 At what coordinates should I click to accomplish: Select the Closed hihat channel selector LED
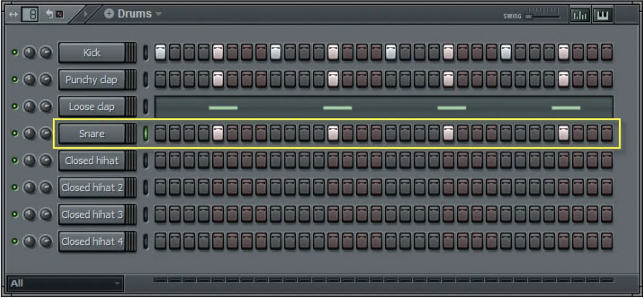pyautogui.click(x=145, y=160)
